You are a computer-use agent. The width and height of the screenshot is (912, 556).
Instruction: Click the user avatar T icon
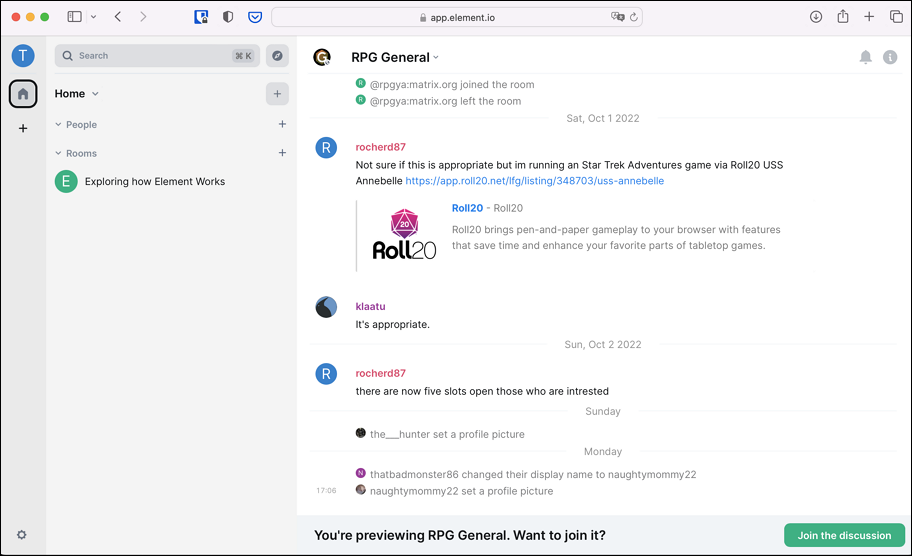[23, 56]
